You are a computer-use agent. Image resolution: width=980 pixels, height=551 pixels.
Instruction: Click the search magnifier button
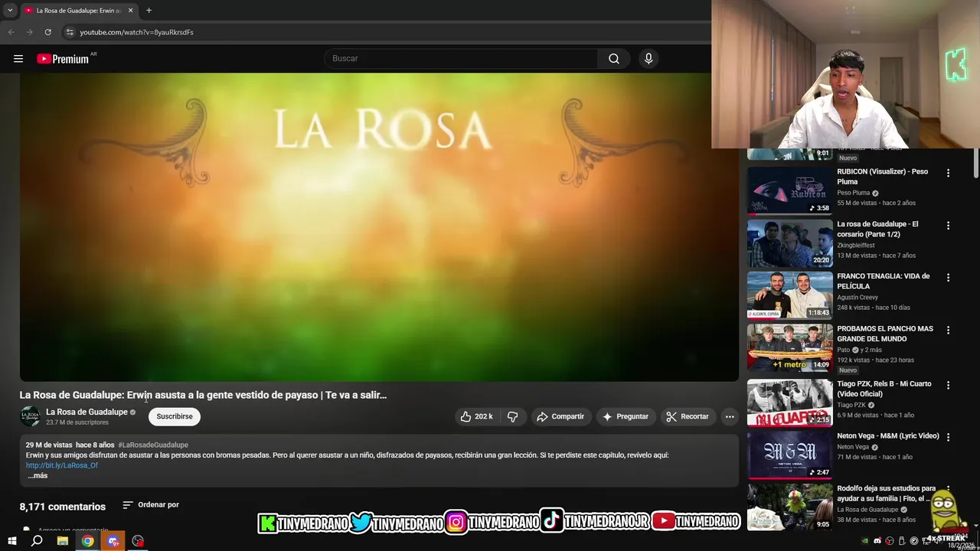coord(614,59)
